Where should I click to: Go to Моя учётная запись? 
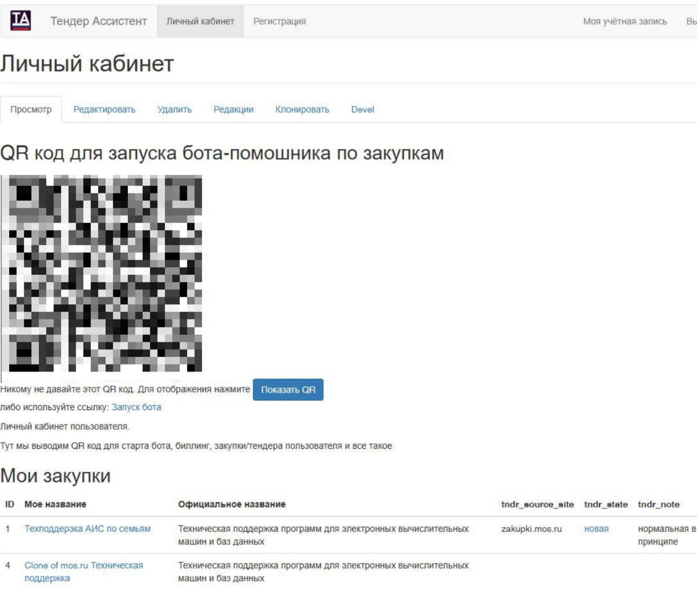coord(625,21)
